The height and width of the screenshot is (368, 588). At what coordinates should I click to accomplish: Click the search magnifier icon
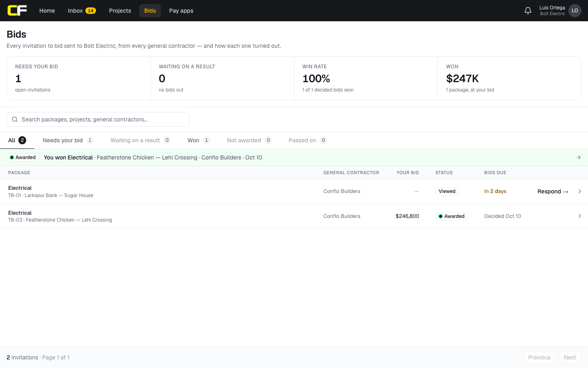tap(15, 119)
